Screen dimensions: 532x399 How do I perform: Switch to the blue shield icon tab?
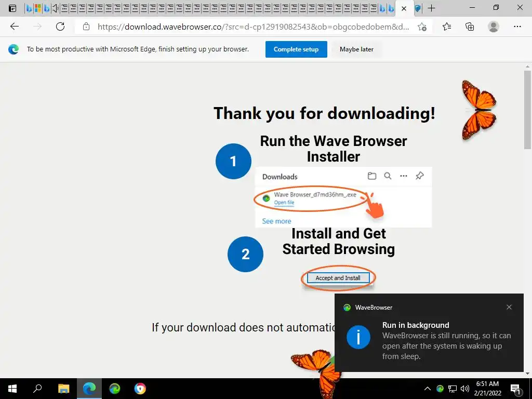point(418,8)
